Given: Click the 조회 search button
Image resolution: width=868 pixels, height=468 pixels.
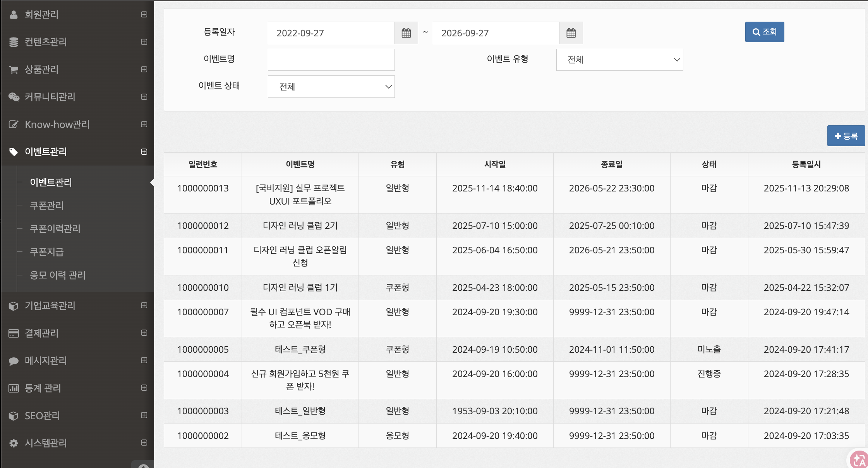Looking at the screenshot, I should pyautogui.click(x=765, y=32).
